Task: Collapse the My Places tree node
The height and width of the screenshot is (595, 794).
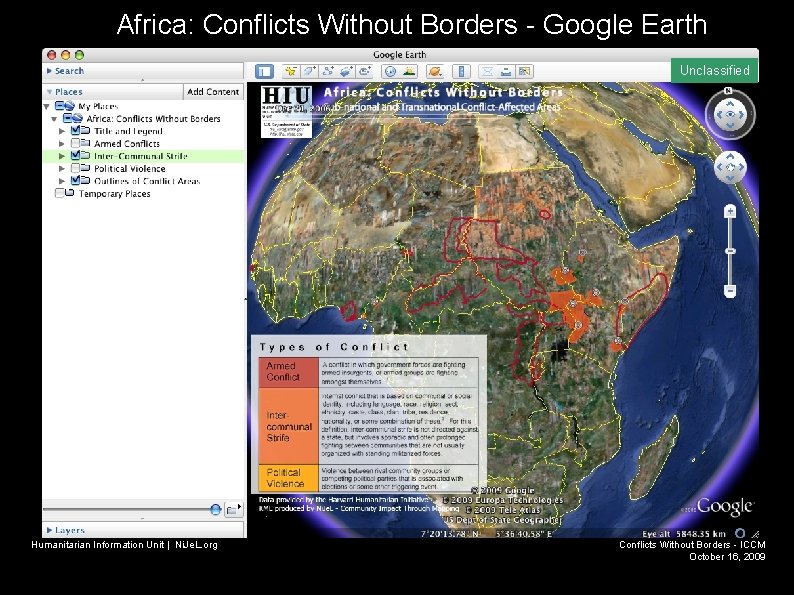Action: 47,106
